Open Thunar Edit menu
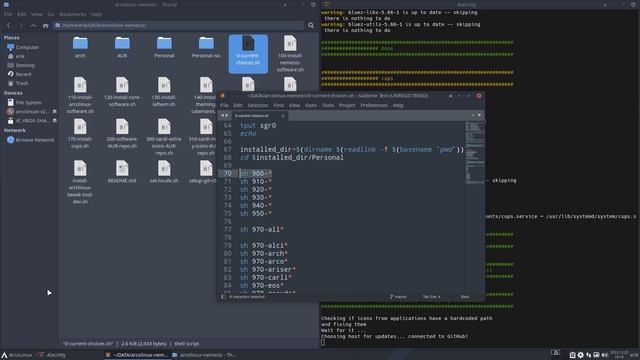640x360 pixels. [21, 14]
